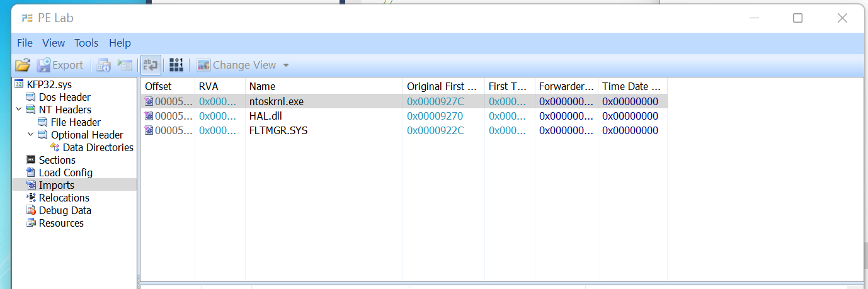Select the ntoskrnl.exe import name
This screenshot has width=868, height=289.
(277, 101)
